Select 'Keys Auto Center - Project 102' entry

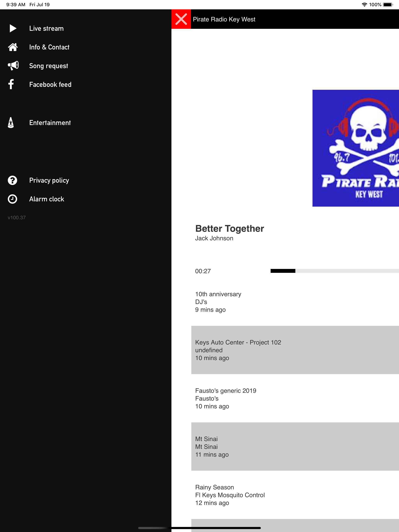[x=295, y=350]
